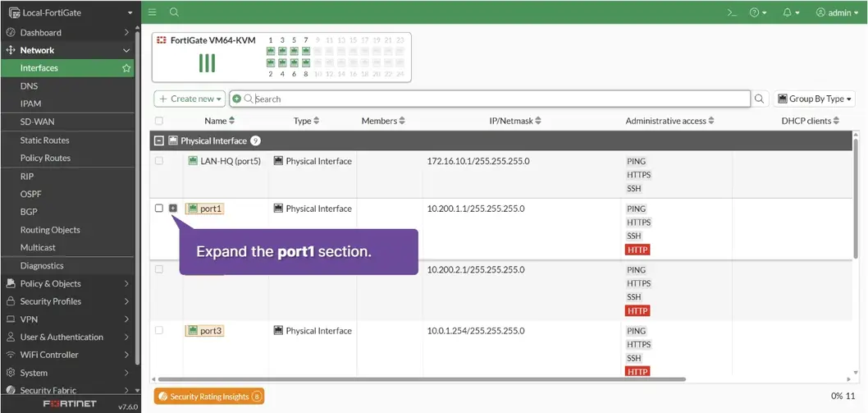Click port 1 in faceplate diagram
Viewport: 868px width, 413px height.
pyautogui.click(x=271, y=50)
